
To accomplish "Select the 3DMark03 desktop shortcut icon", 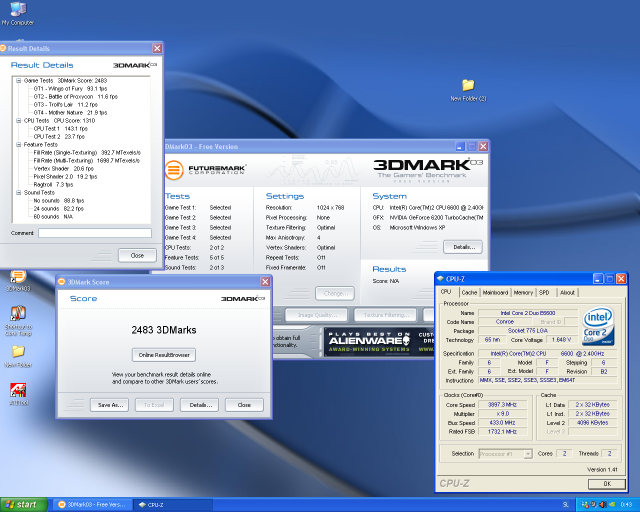I will click(18, 281).
